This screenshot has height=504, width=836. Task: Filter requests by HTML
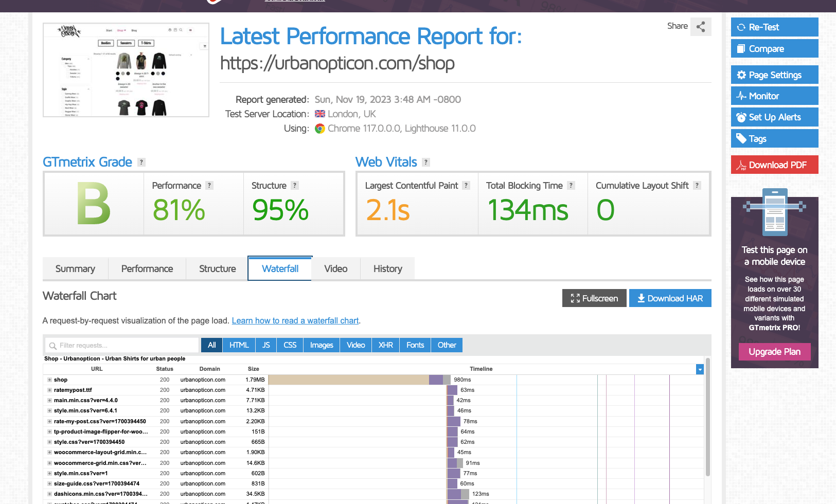pyautogui.click(x=239, y=345)
